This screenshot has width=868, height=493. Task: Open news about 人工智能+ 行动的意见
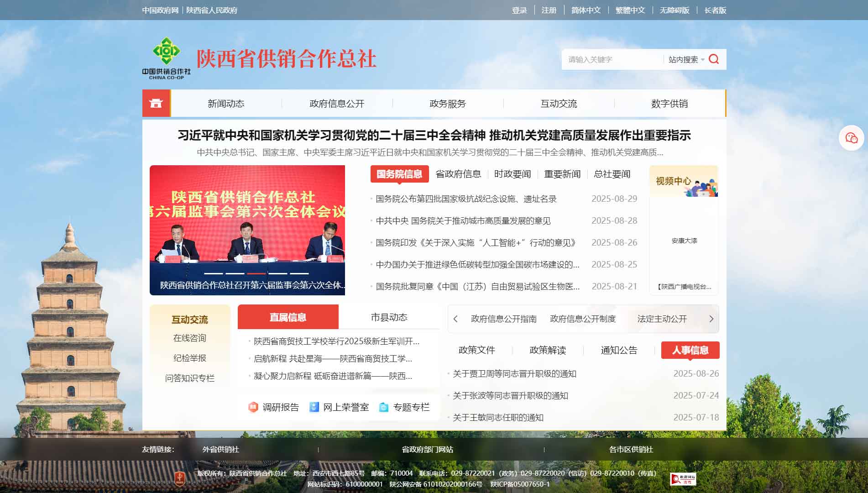[476, 242]
